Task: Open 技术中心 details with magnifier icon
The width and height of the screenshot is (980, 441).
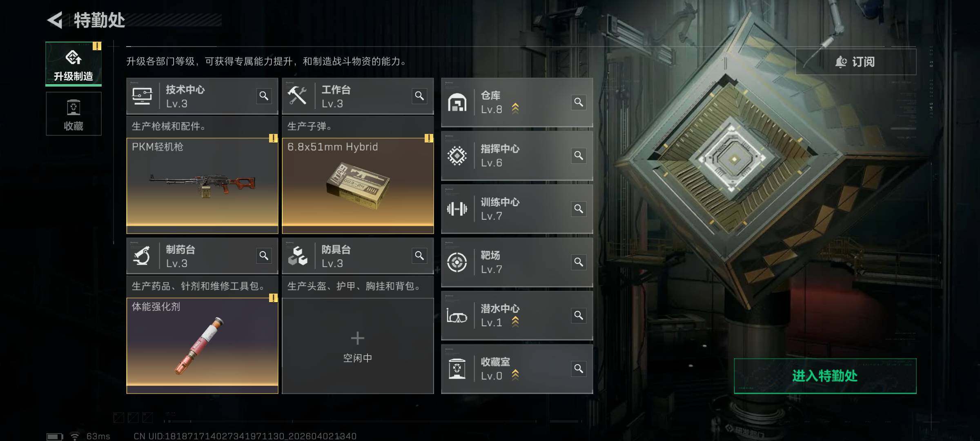Action: click(264, 96)
